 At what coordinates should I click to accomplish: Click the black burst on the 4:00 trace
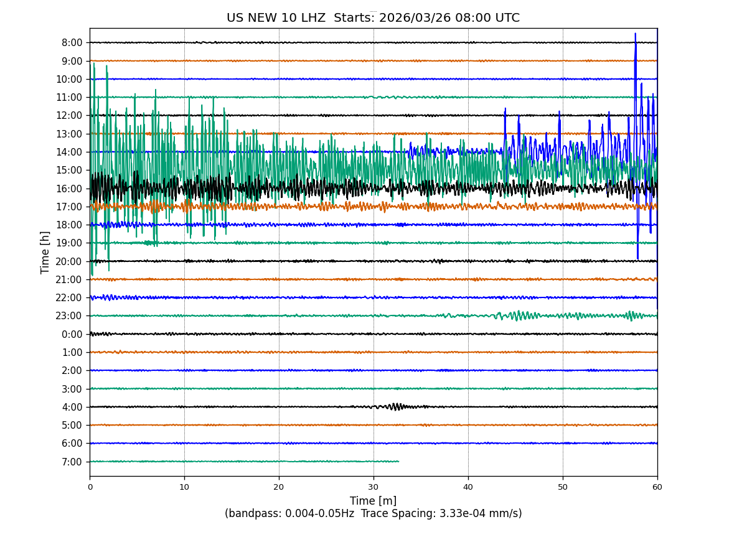click(x=396, y=406)
